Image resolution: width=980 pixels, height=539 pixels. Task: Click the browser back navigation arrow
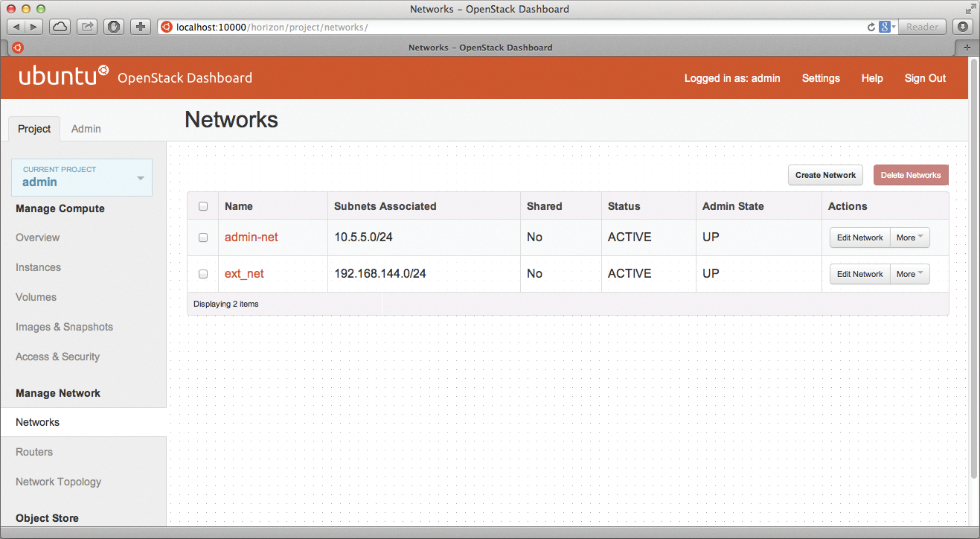pyautogui.click(x=15, y=26)
